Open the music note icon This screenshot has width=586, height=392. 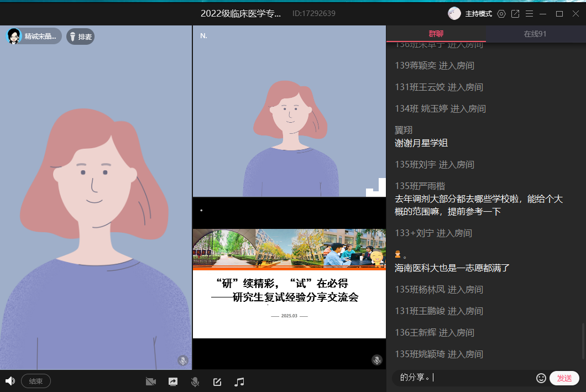tap(239, 381)
